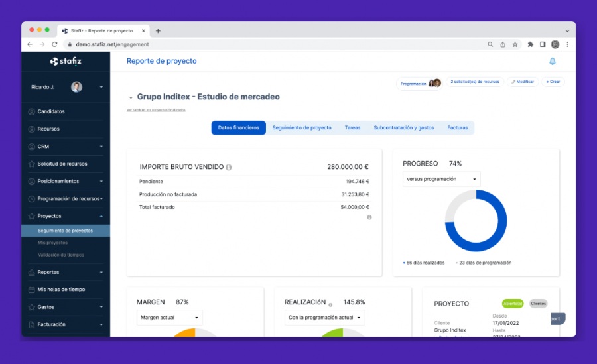Screen dimensions: 597x364
Task: Click the Facturación document icon
Action: 32,324
